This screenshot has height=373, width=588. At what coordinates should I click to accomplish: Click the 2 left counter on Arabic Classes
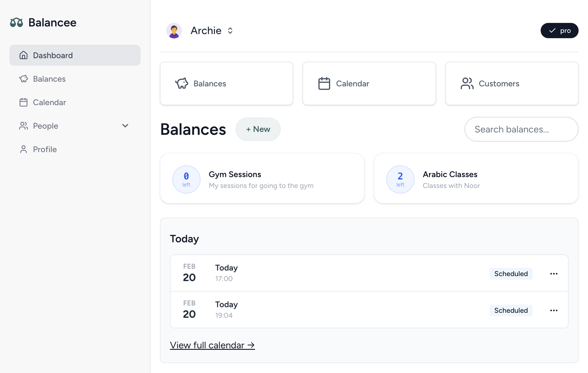(x=400, y=179)
